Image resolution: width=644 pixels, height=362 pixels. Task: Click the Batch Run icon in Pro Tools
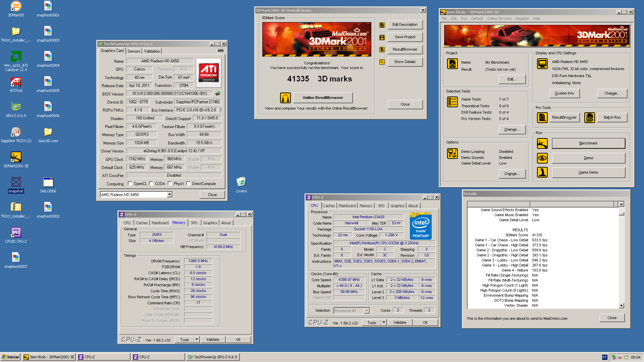[590, 118]
